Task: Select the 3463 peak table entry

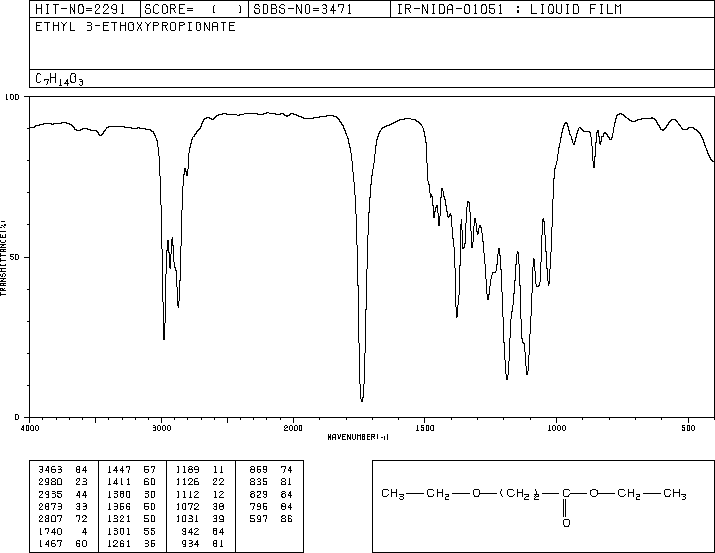Action: (x=63, y=470)
